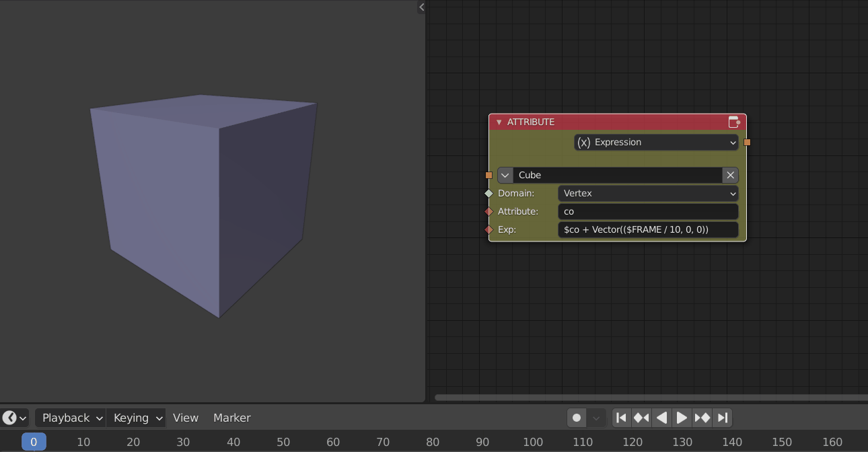Click the orange object input socket
Screen dimensions: 868x452
(x=489, y=175)
